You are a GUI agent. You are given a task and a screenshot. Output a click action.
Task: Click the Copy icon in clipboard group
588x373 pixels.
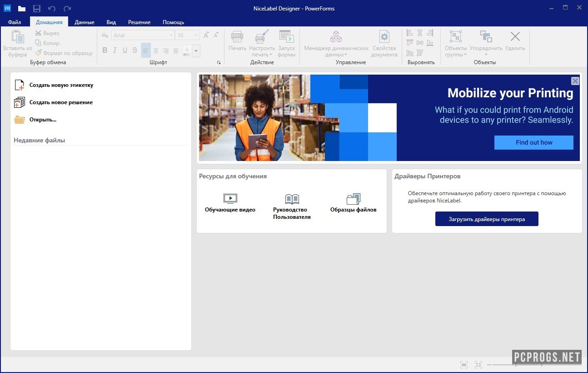coord(38,43)
